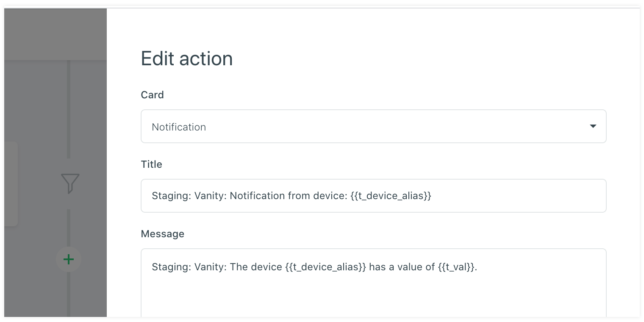Click the {{t_device_alias}} token in Title

pos(391,196)
